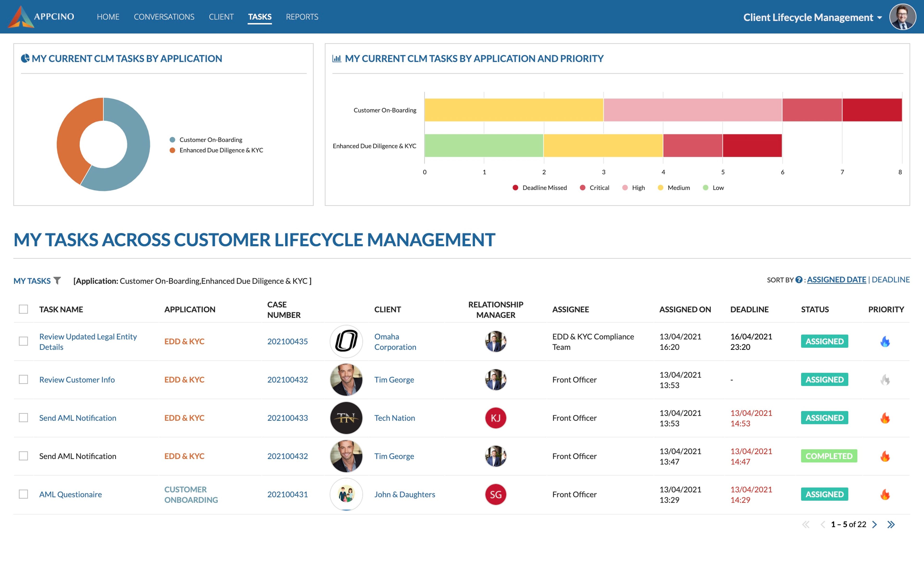Toggle the Customer On-Boarding donut legend item
This screenshot has width=924, height=584.
coord(206,140)
